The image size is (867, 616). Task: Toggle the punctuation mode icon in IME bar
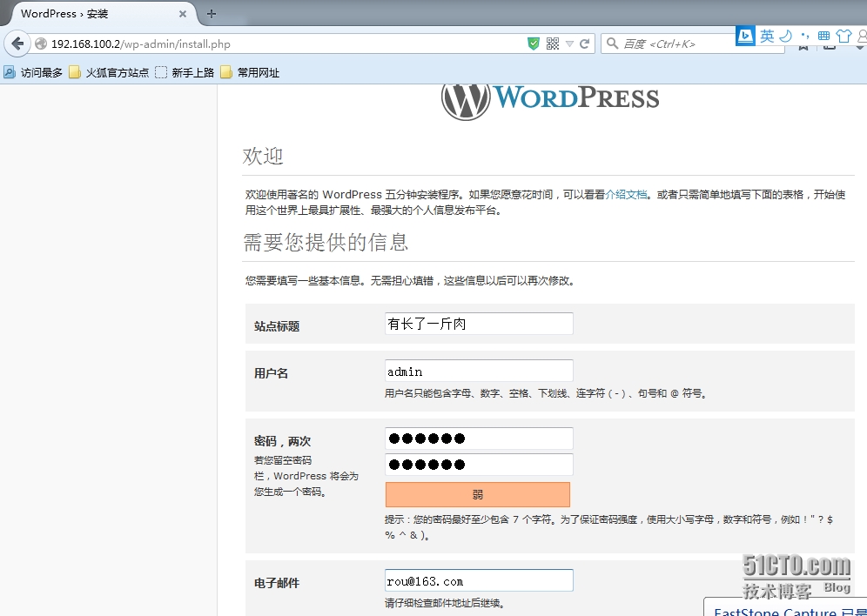point(804,37)
